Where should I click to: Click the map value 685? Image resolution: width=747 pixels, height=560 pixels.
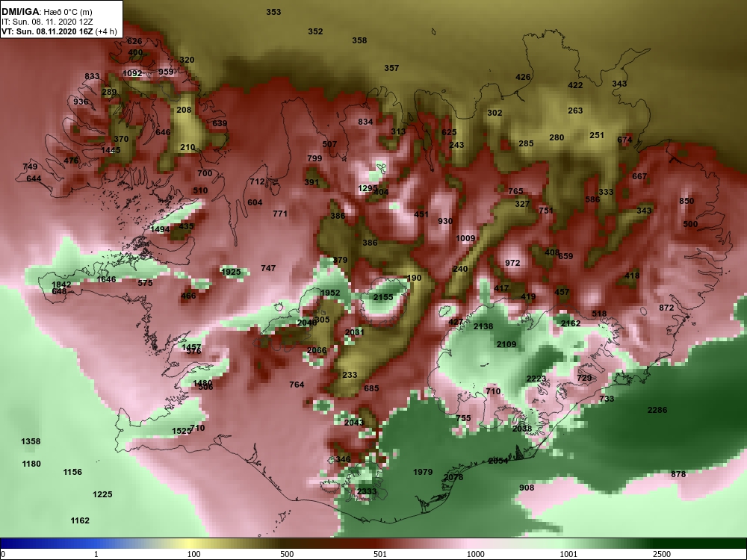pos(371,388)
